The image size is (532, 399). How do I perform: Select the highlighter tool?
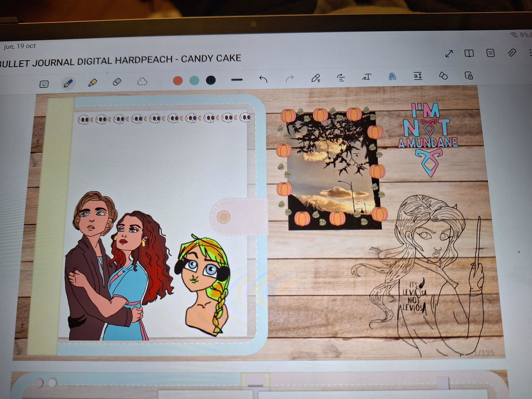point(92,83)
